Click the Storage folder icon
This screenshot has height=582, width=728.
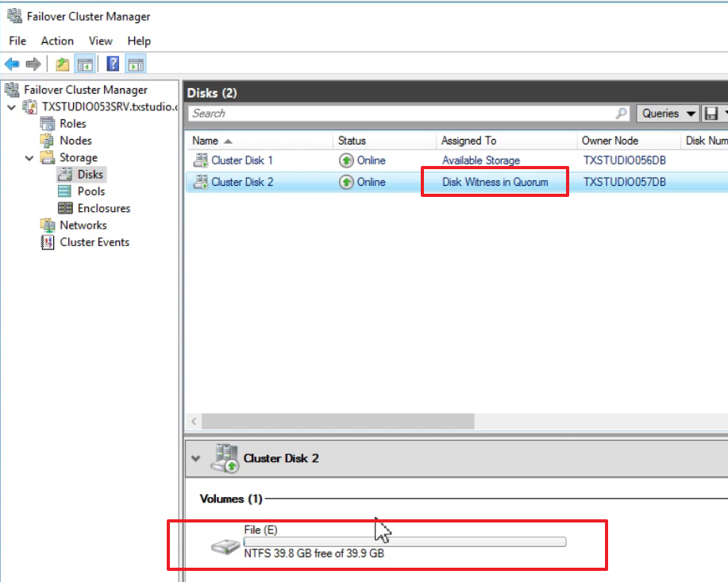48,157
